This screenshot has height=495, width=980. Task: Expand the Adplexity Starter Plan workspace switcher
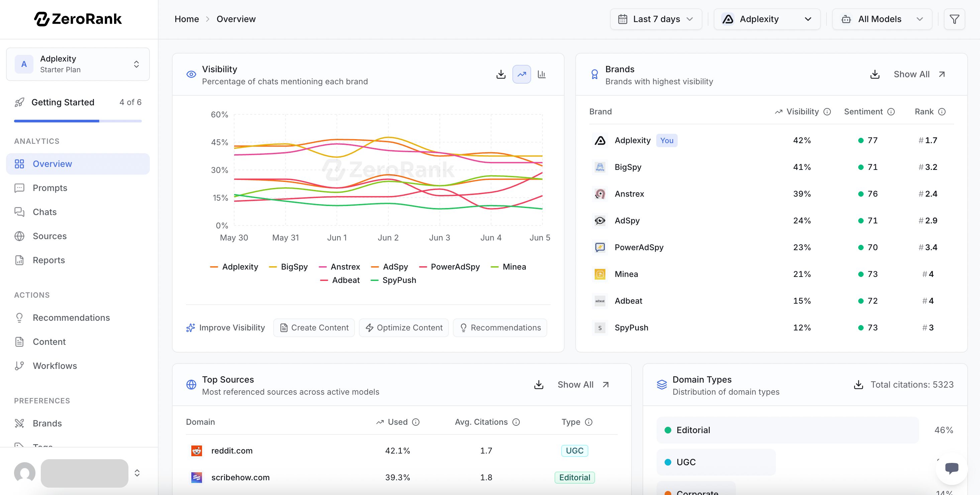coord(78,64)
